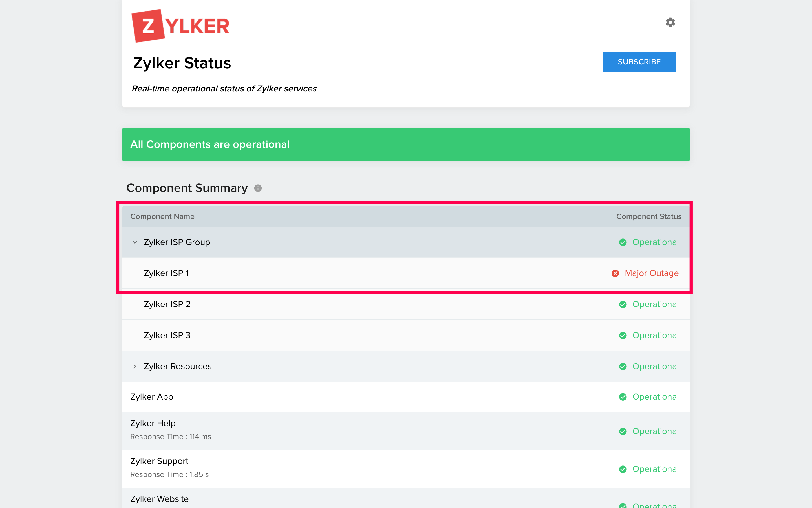Click the Major Outage red cross icon
812x508 pixels.
pos(615,273)
